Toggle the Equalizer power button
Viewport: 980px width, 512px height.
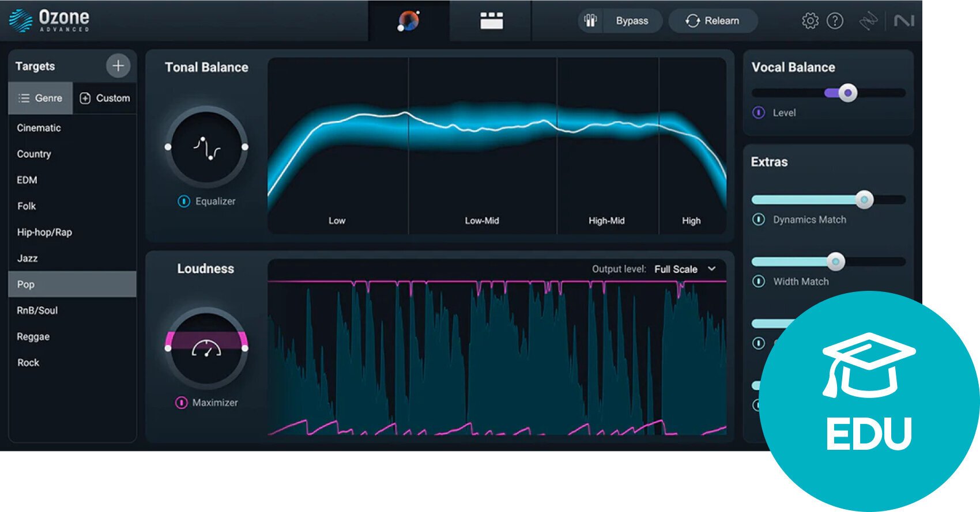click(x=184, y=201)
